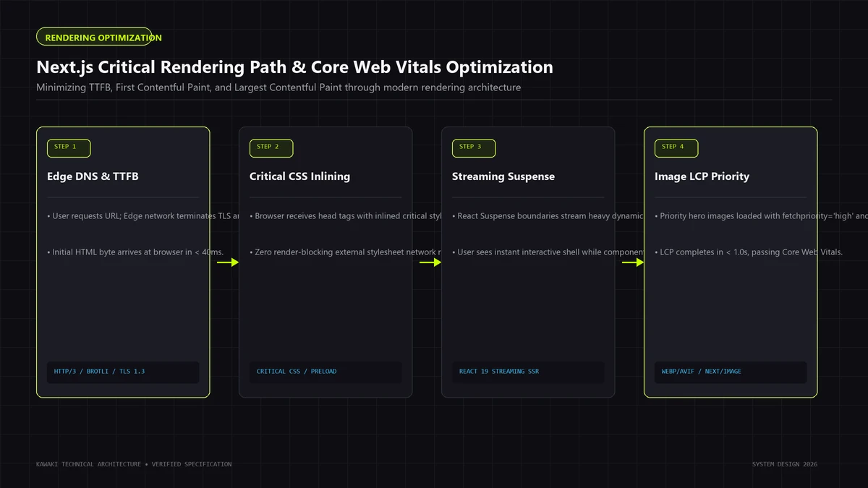This screenshot has height=488, width=868.
Task: Click the text starting 'User requests URL'
Action: click(142, 216)
